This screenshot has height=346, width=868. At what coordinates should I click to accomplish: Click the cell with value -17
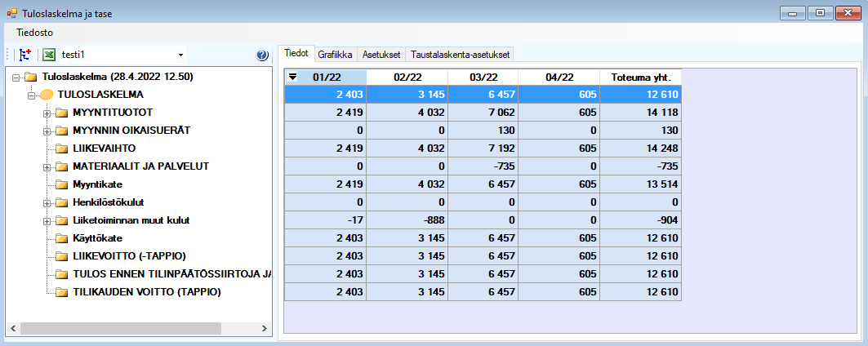point(326,220)
